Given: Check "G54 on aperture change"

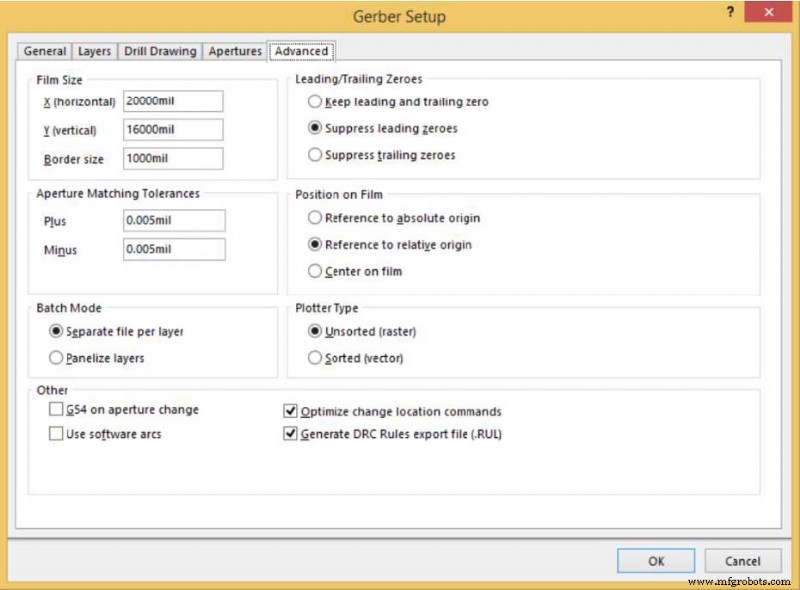Looking at the screenshot, I should [x=57, y=409].
